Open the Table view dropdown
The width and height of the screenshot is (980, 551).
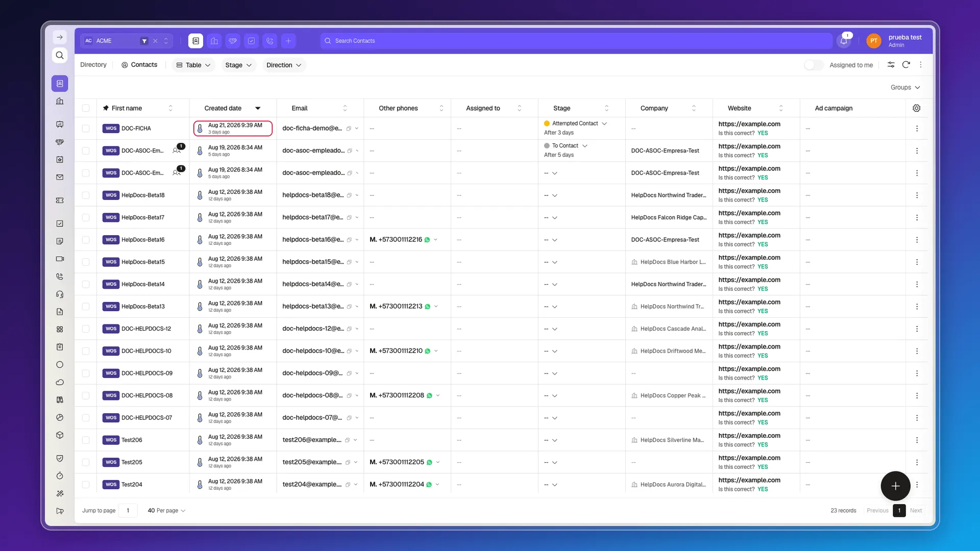tap(193, 65)
